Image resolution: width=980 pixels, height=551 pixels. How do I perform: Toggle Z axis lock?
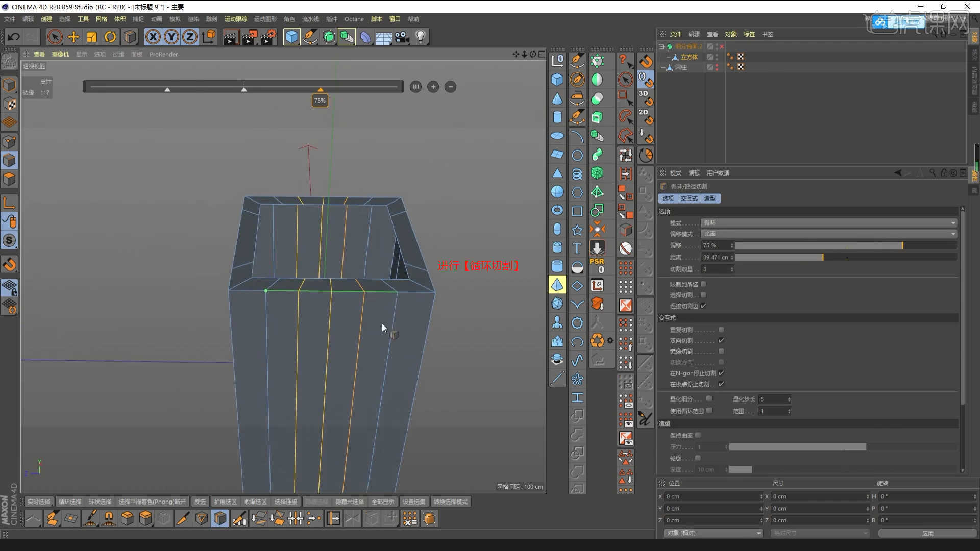(x=190, y=37)
